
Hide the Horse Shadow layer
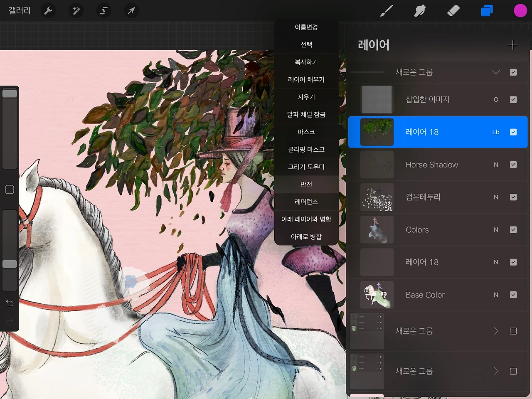(x=513, y=165)
